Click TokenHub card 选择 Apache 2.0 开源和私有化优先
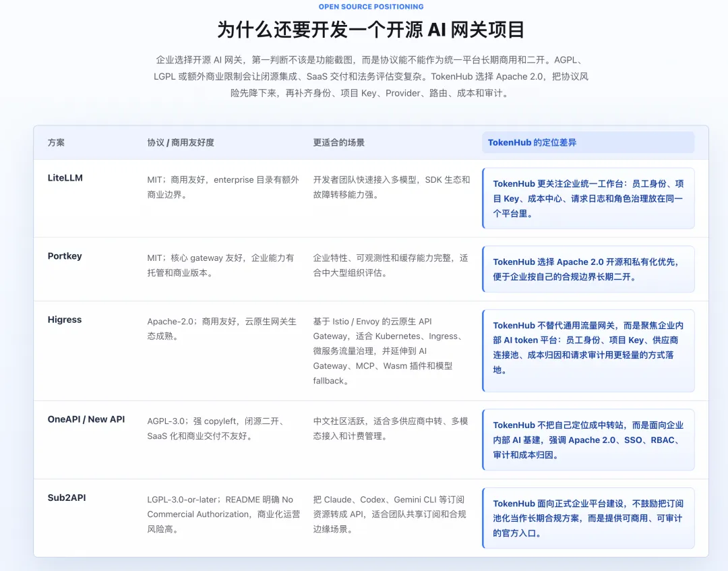Viewport: 728px width, 571px height. pyautogui.click(x=588, y=269)
